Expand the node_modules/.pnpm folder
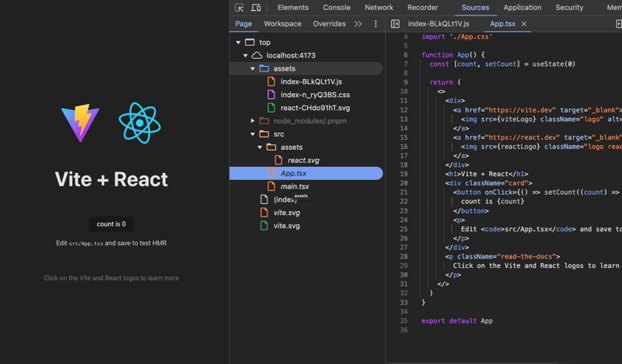Screen dimensions: 622x364 coord(252,121)
